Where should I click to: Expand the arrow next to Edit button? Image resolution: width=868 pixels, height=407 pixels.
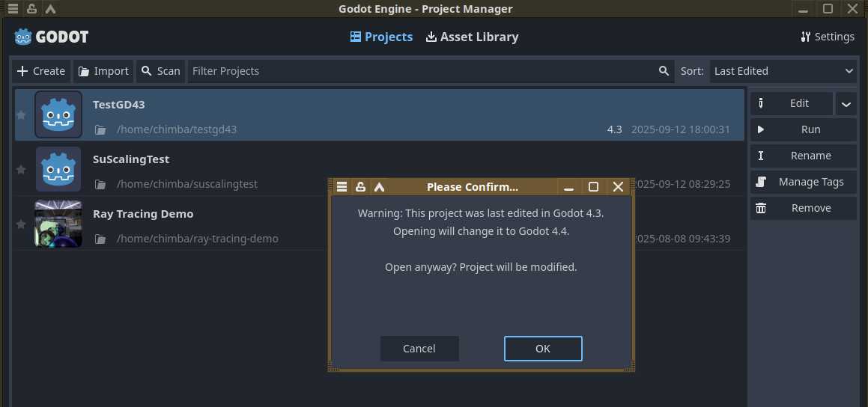point(846,104)
